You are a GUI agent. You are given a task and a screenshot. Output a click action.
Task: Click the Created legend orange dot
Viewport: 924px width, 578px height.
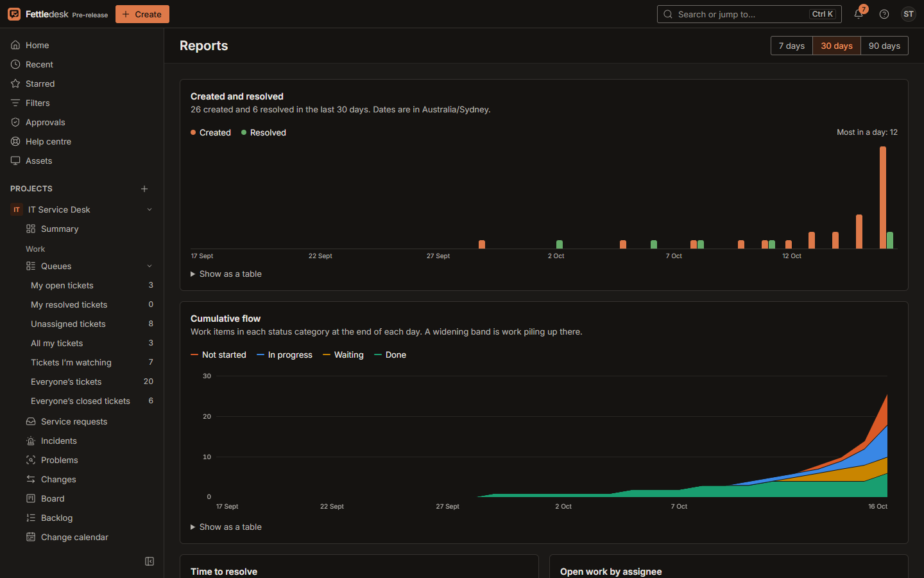tap(193, 132)
